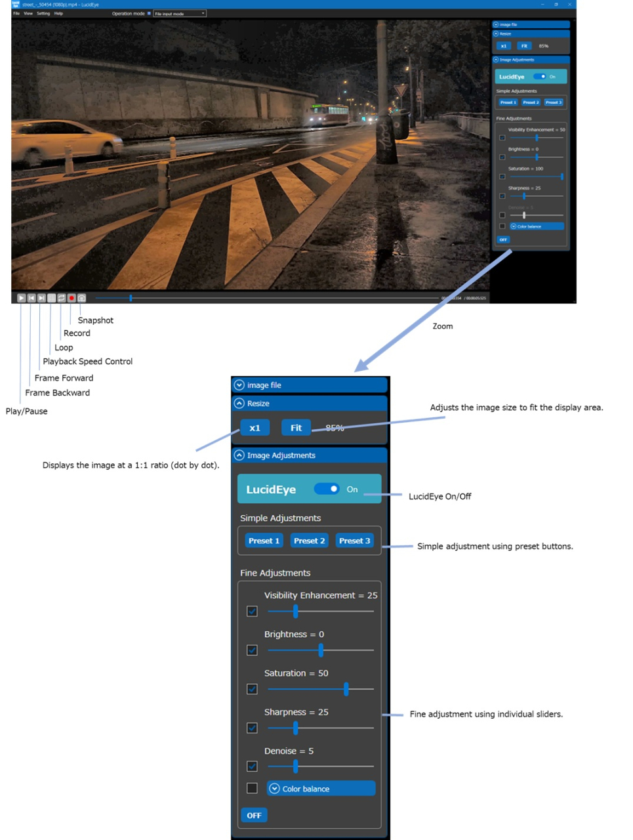Click the Saturation slider handle in zoomed panel

[346, 689]
